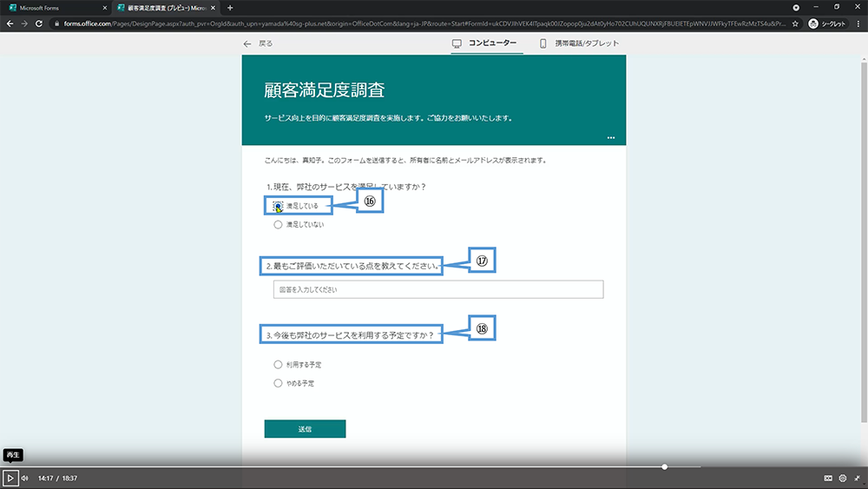Mute the video using the volume icon
This screenshot has width=868, height=489.
pyautogui.click(x=25, y=478)
